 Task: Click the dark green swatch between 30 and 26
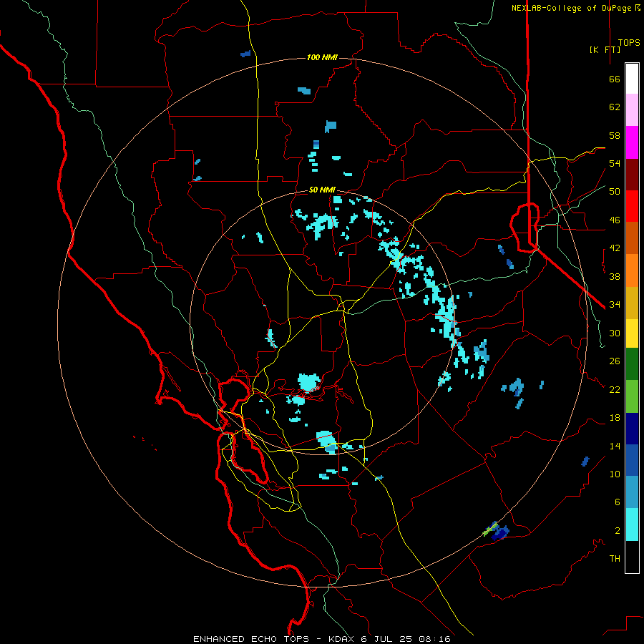tap(632, 364)
